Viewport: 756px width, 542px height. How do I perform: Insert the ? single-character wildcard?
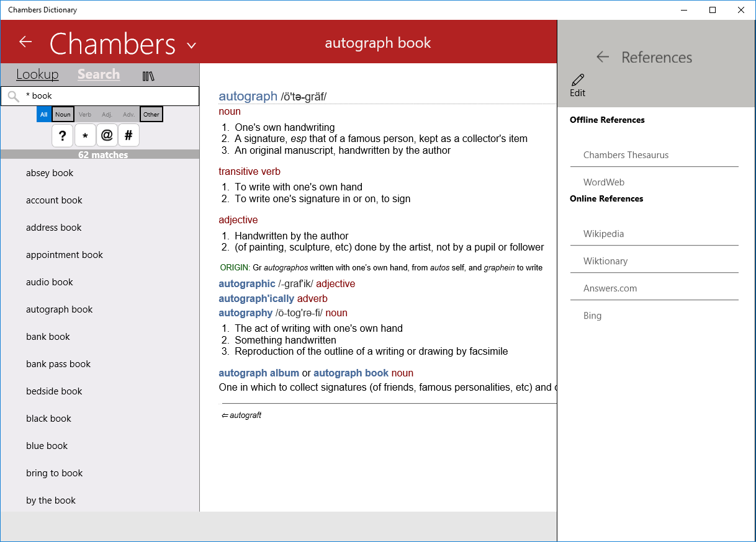click(x=63, y=135)
